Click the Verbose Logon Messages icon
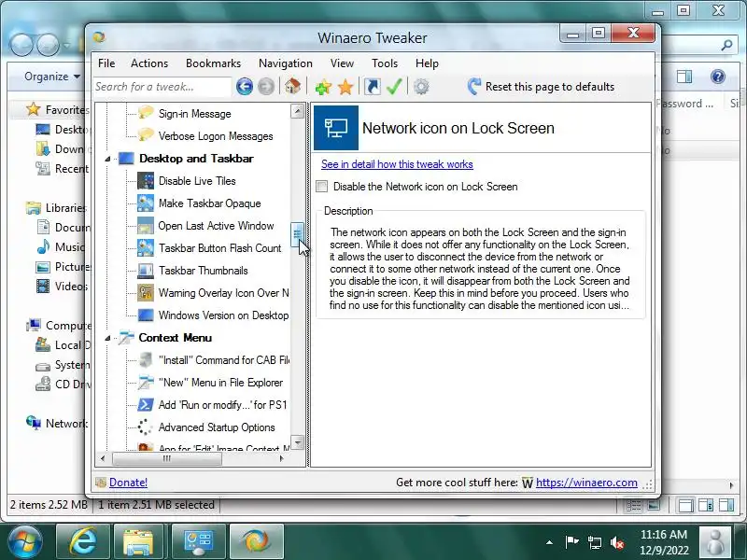 coord(146,135)
